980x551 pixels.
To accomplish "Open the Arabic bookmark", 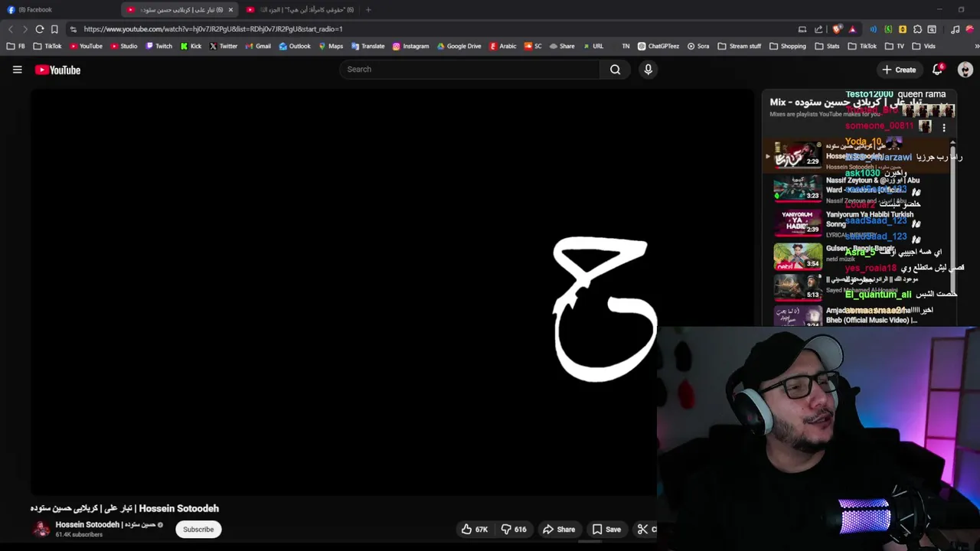I will 503,46.
